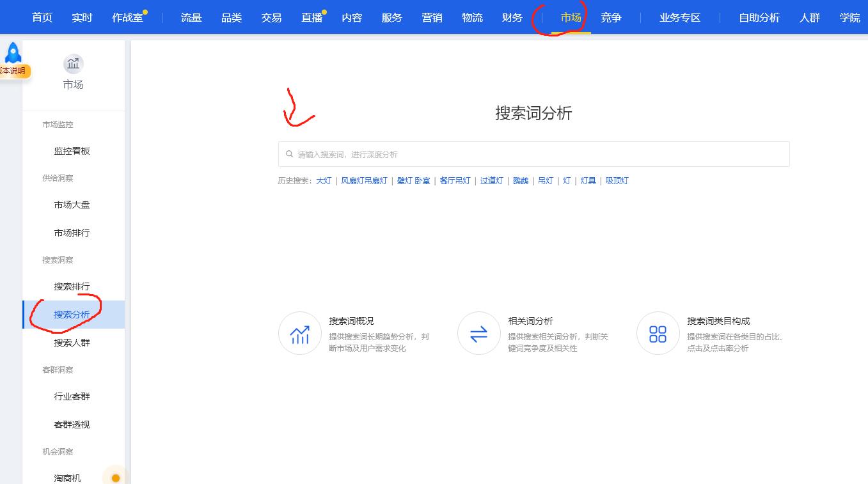The image size is (868, 484).
Task: Open the 搜索词类目构成 grid icon
Action: tap(658, 333)
